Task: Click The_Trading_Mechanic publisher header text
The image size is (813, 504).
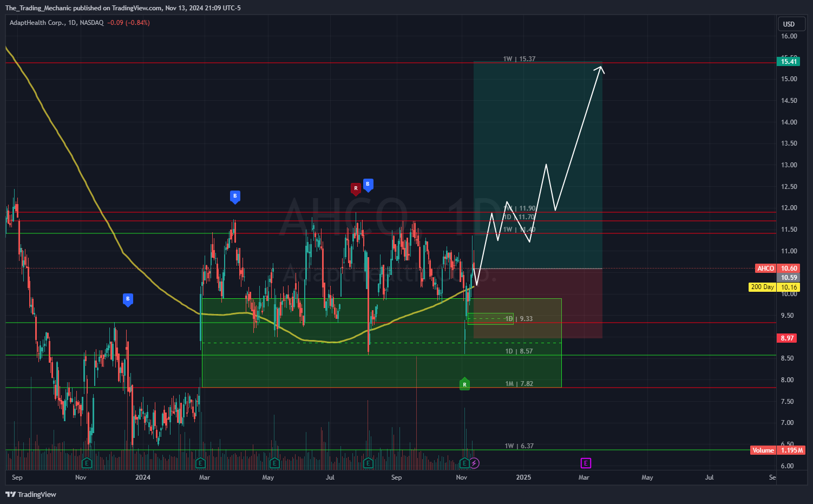Action: click(x=38, y=8)
